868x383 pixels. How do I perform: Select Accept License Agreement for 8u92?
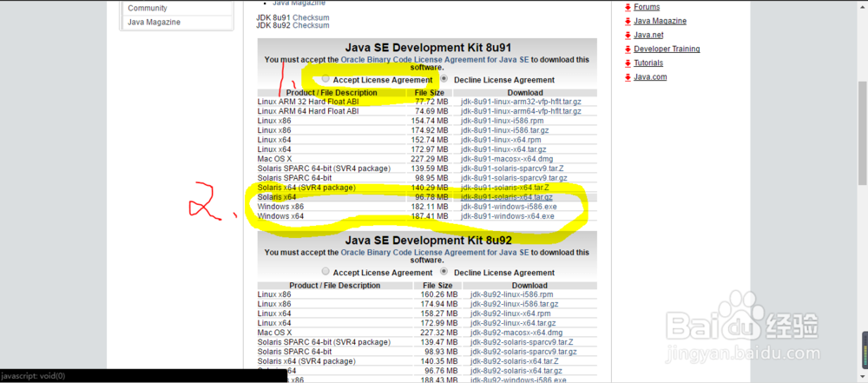325,272
